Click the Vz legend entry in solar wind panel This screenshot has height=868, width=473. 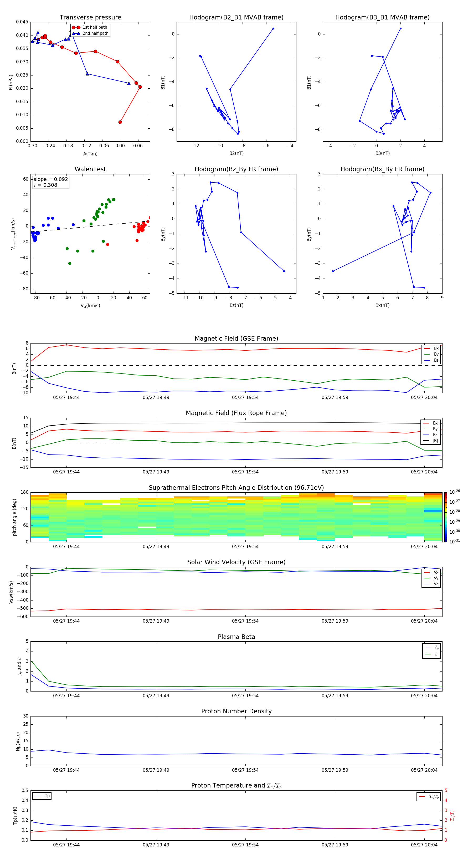point(431,584)
